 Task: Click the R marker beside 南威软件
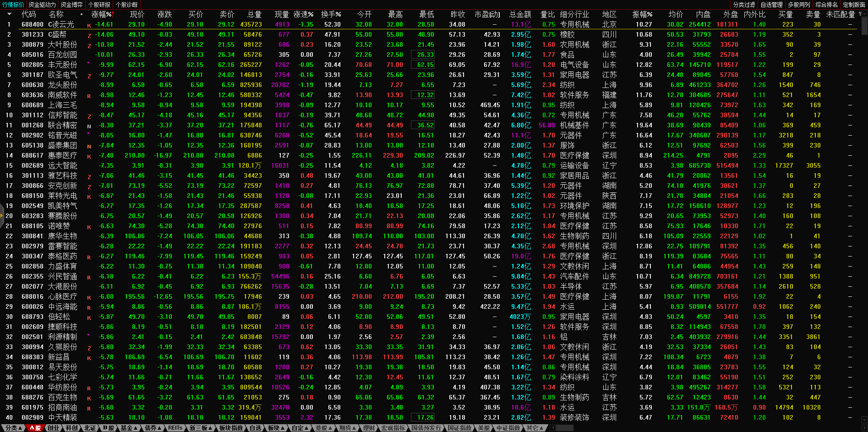pos(89,96)
